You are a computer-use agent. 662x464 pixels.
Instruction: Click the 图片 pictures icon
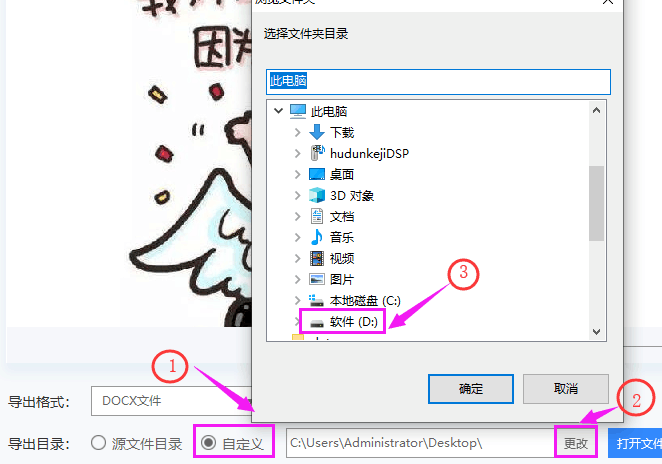coord(317,279)
